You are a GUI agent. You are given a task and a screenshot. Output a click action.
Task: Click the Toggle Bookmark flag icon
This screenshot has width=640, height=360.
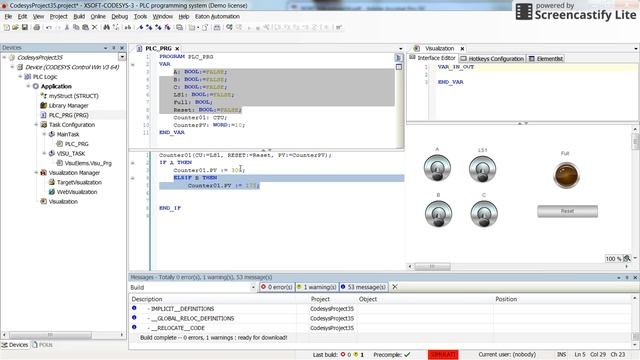coord(140,27)
